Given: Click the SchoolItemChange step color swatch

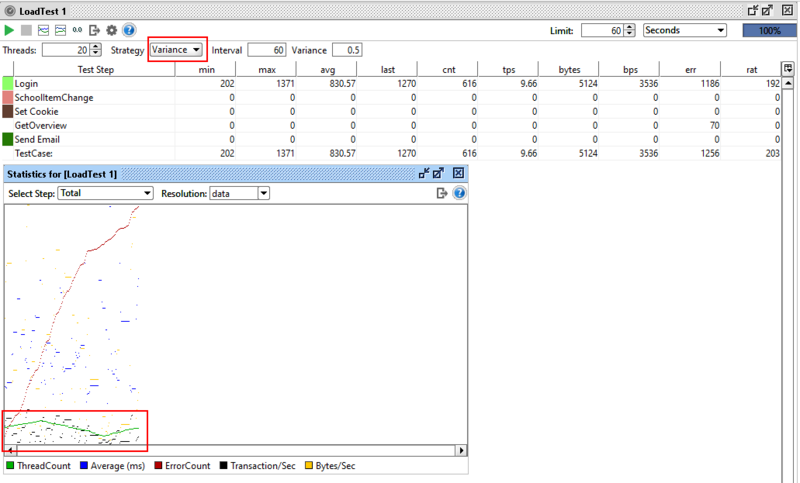Looking at the screenshot, I should coord(8,97).
